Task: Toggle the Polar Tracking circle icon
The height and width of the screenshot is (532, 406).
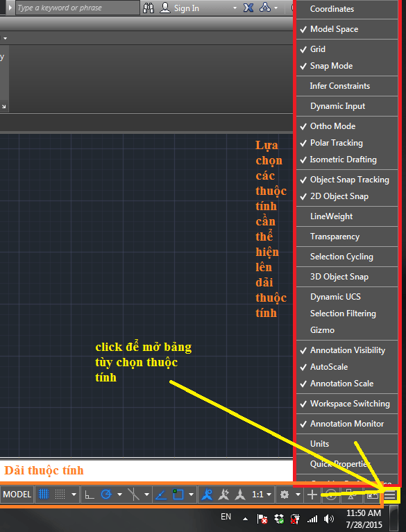Action: pyautogui.click(x=106, y=495)
